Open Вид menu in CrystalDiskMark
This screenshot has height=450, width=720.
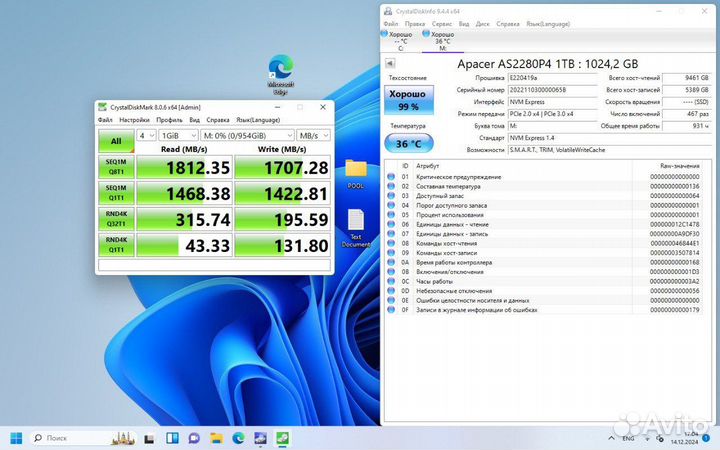point(194,120)
